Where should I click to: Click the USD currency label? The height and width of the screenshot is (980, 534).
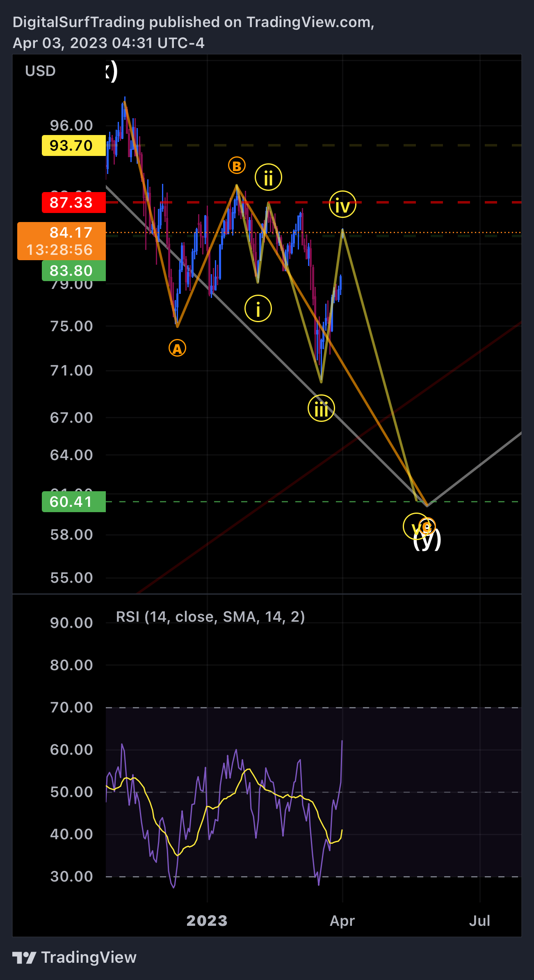click(x=40, y=71)
